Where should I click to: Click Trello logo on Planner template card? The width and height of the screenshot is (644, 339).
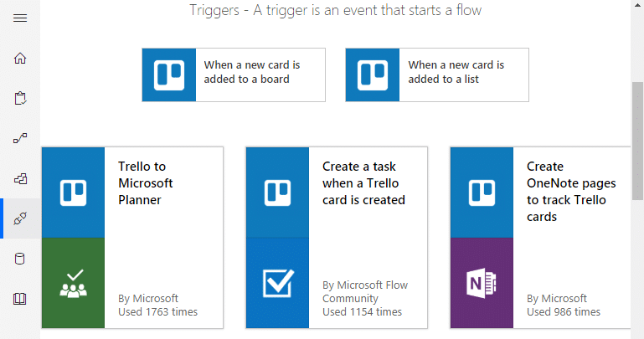(73, 193)
